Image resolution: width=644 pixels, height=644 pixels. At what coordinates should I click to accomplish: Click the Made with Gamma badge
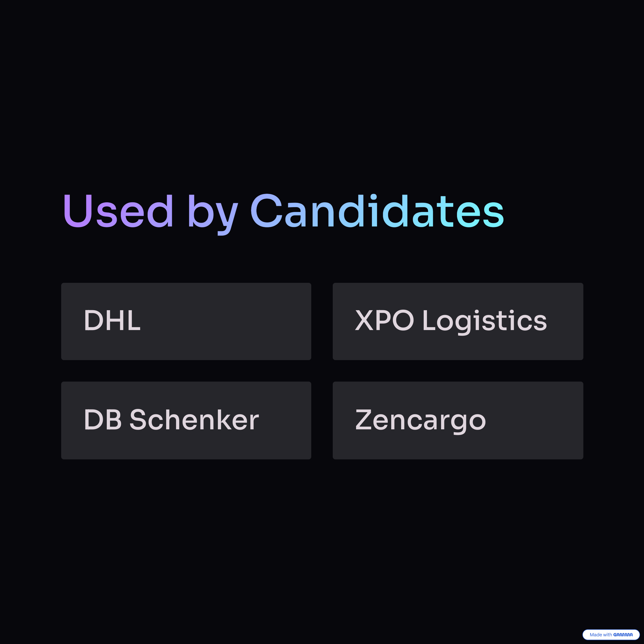(611, 634)
